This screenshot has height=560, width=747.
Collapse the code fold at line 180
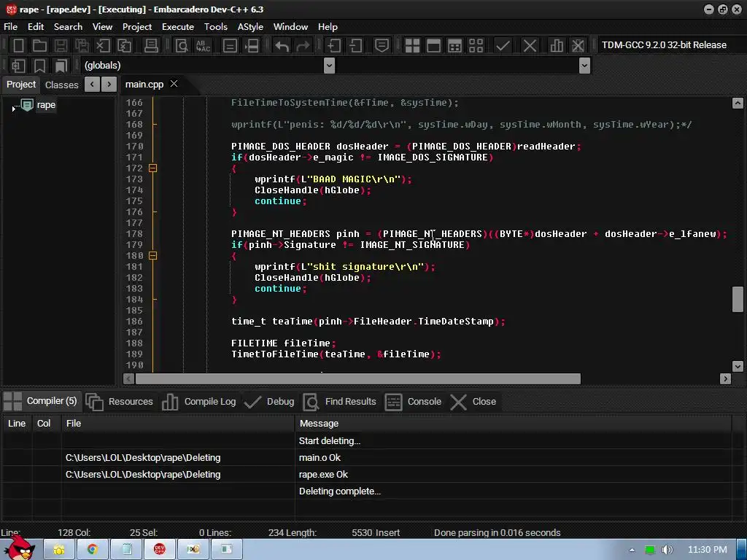pyautogui.click(x=153, y=256)
